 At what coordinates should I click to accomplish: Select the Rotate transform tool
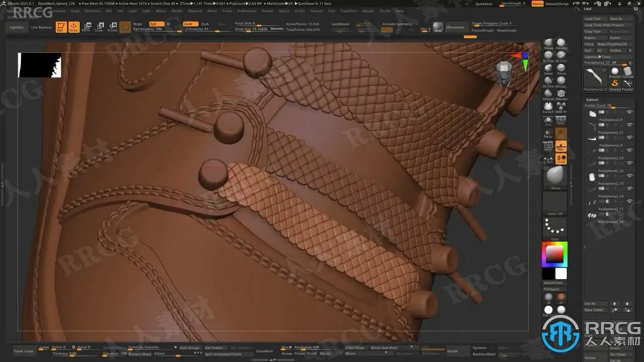click(112, 27)
